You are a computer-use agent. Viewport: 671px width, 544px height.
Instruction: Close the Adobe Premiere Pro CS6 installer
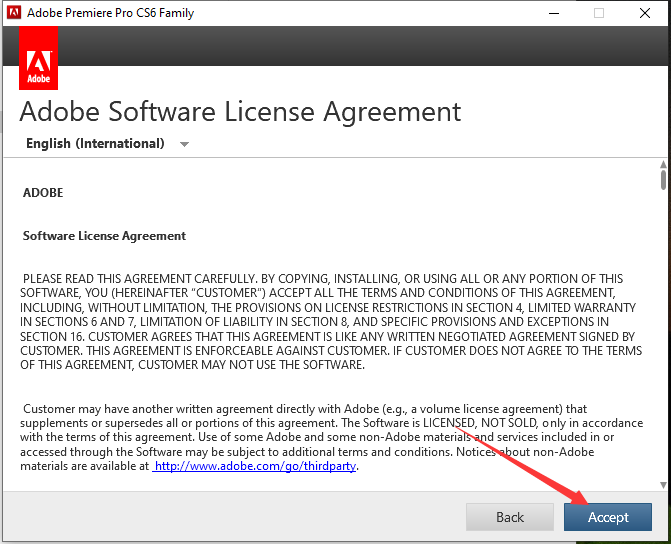[645, 13]
